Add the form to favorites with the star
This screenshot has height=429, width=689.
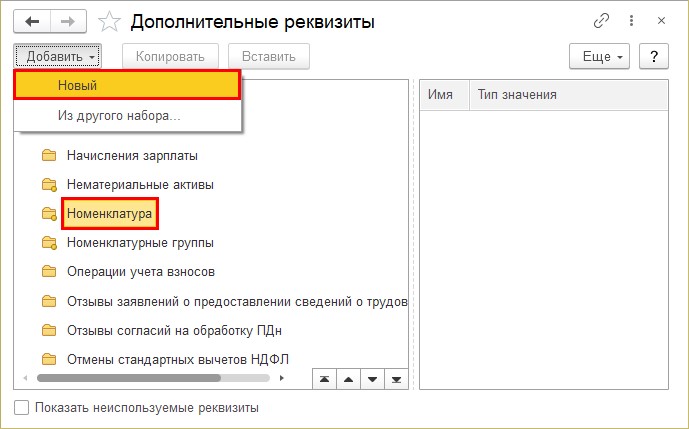pos(111,21)
